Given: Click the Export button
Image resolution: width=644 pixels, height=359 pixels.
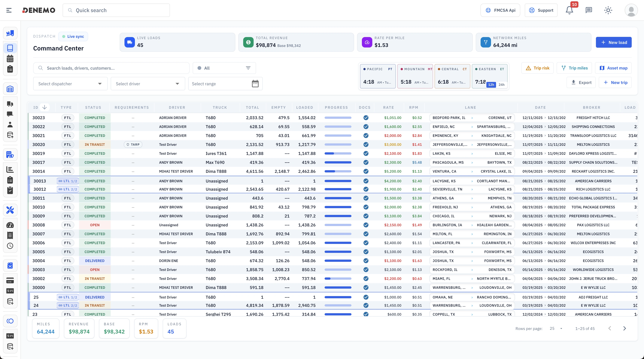Looking at the screenshot, I should point(581,82).
